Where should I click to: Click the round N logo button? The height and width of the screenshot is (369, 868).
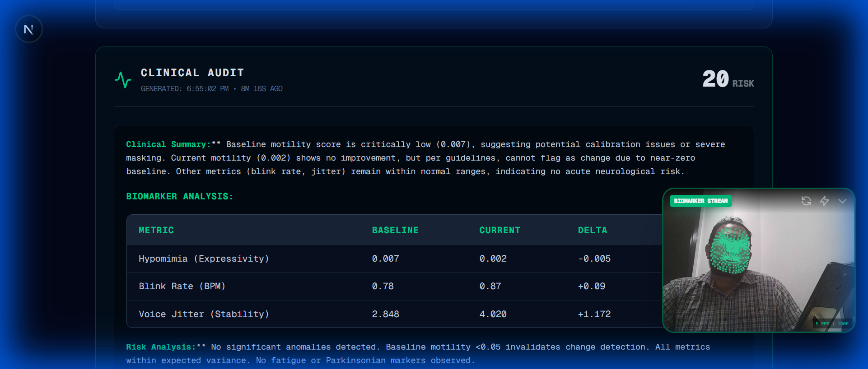tap(29, 29)
